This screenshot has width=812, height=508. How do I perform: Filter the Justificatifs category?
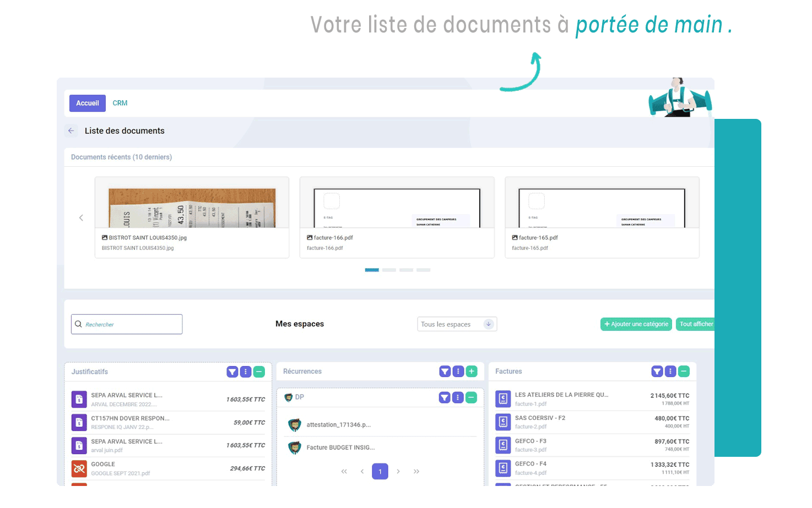232,372
